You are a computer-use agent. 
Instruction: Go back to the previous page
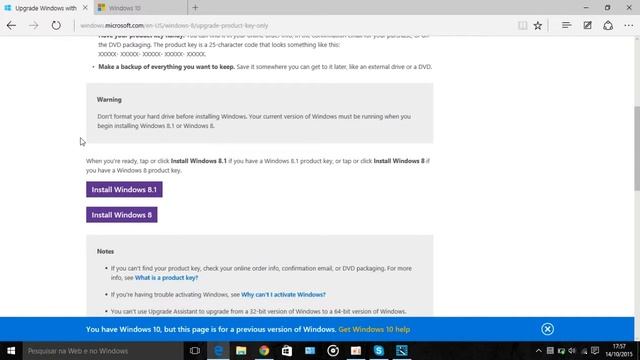pos(11,25)
